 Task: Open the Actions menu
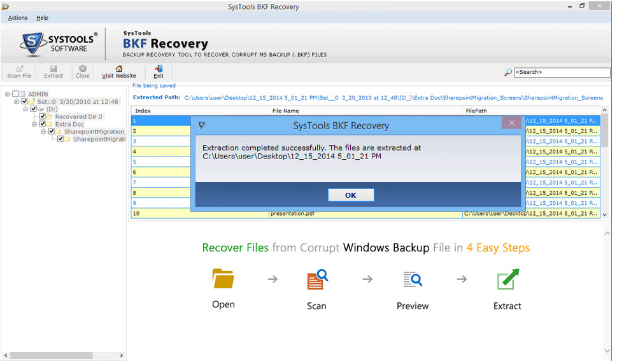(18, 18)
